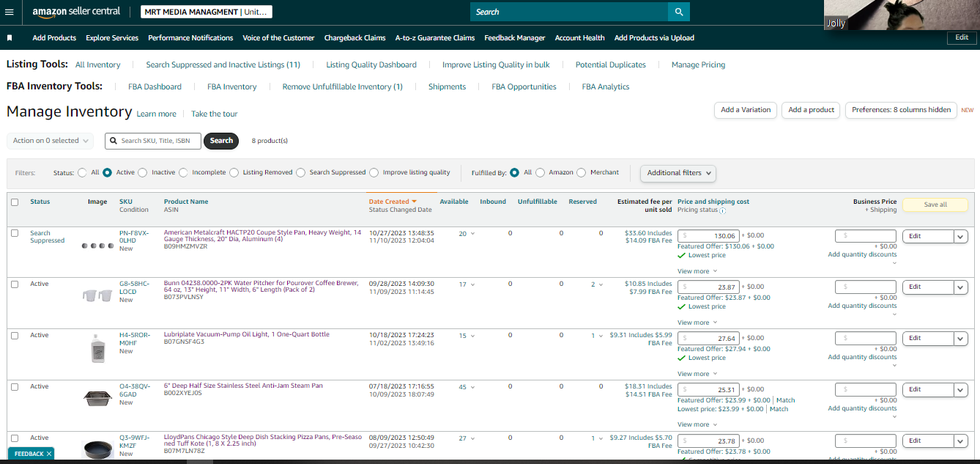980x464 pixels.
Task: Click the Match link beside Featured Offer $23.99
Action: click(785, 400)
